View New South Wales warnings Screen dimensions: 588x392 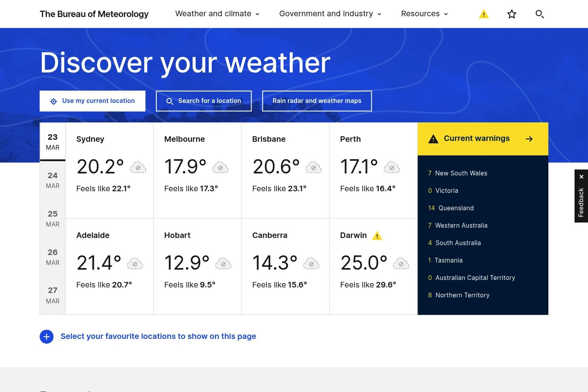pos(458,173)
